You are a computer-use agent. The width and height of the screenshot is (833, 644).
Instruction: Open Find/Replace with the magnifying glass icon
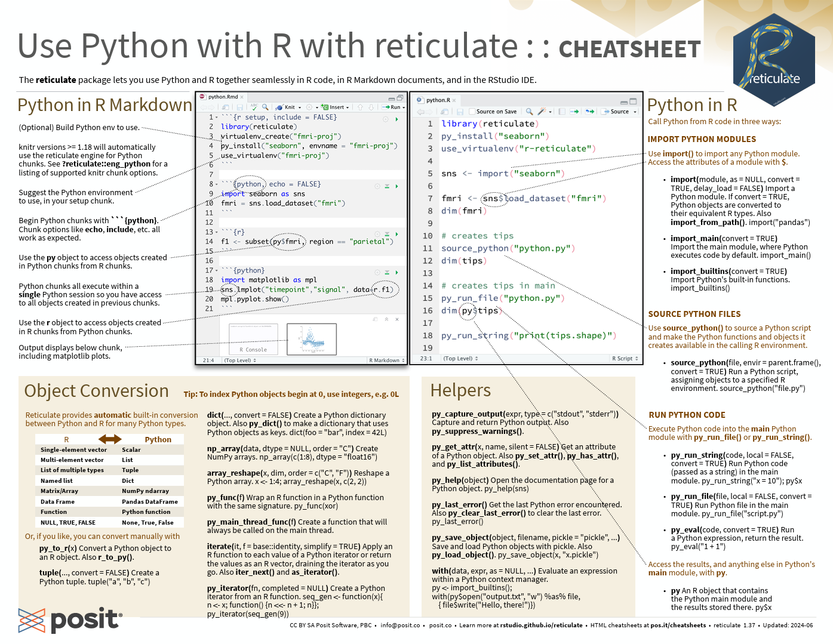tap(265, 107)
